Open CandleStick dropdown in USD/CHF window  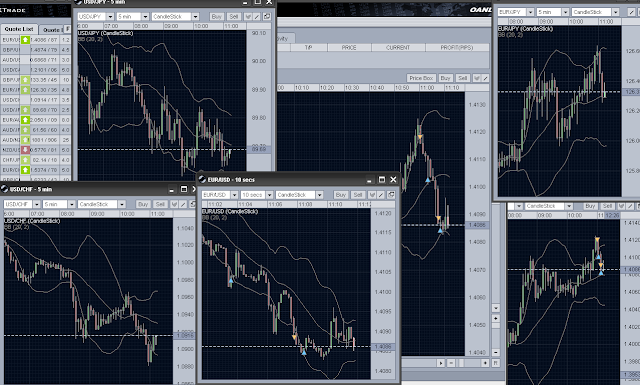coord(122,204)
